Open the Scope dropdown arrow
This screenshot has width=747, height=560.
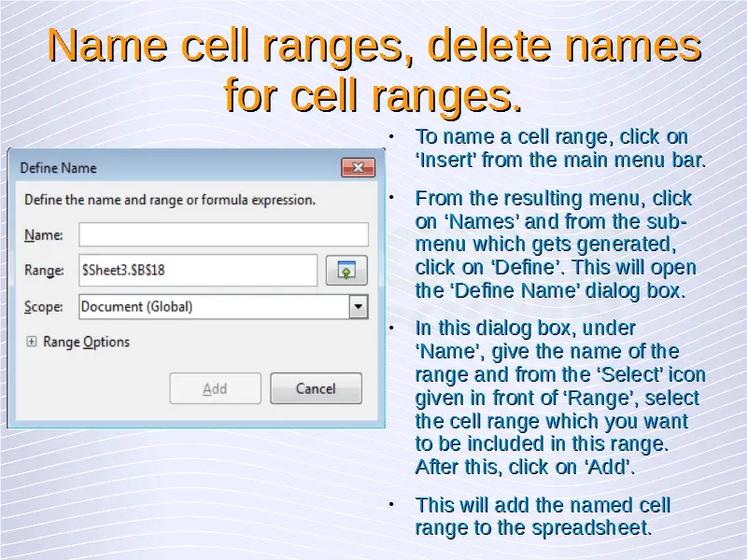tap(358, 306)
